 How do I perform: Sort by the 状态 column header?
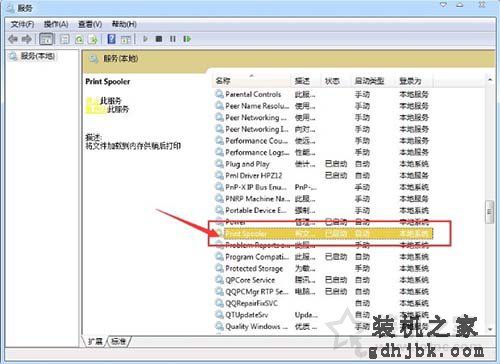(x=335, y=81)
